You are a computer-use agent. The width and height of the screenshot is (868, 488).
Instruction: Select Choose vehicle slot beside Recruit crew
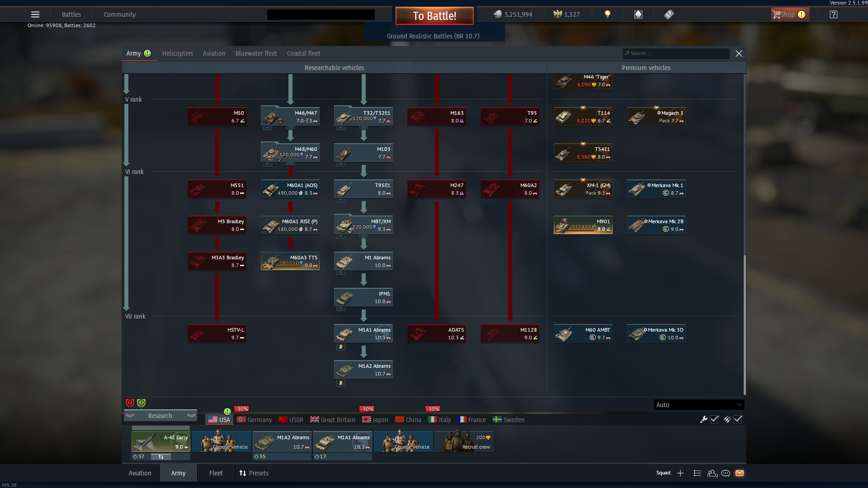(403, 441)
